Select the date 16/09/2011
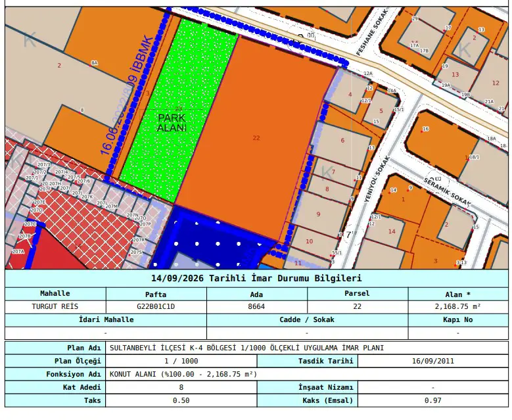 pyautogui.click(x=433, y=361)
